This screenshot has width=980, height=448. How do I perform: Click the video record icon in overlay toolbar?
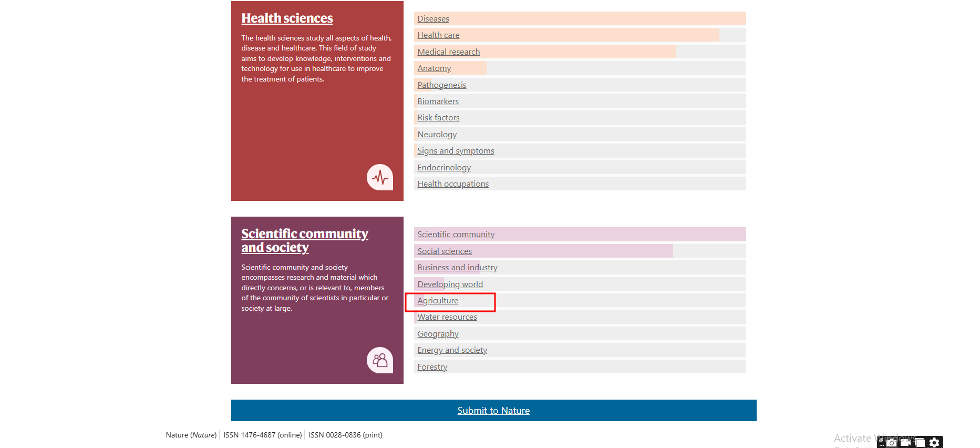905,443
